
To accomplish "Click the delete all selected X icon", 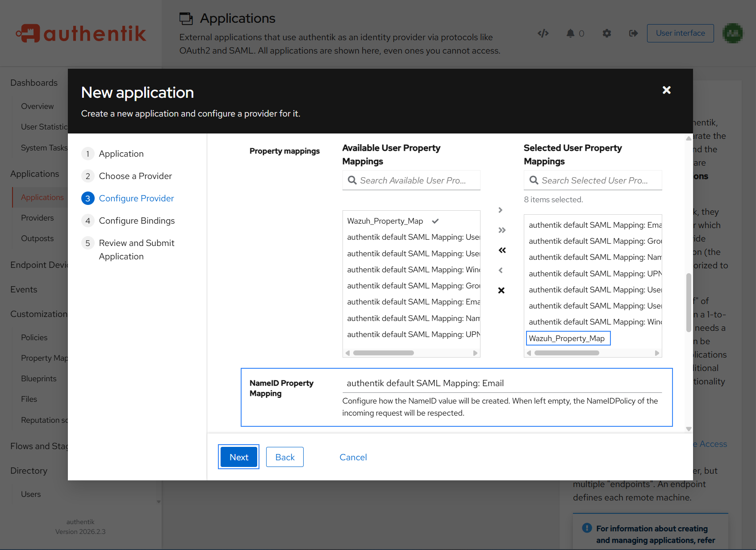I will (501, 290).
